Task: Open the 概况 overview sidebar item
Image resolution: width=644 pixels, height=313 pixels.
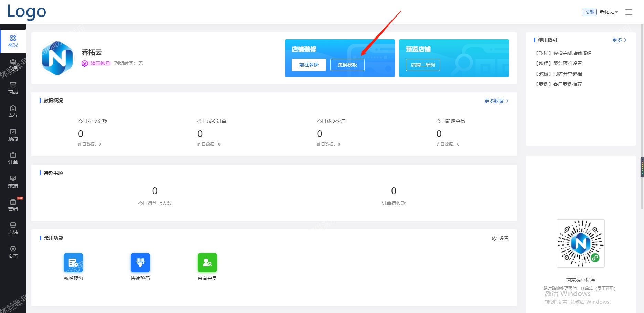Action: (13, 41)
